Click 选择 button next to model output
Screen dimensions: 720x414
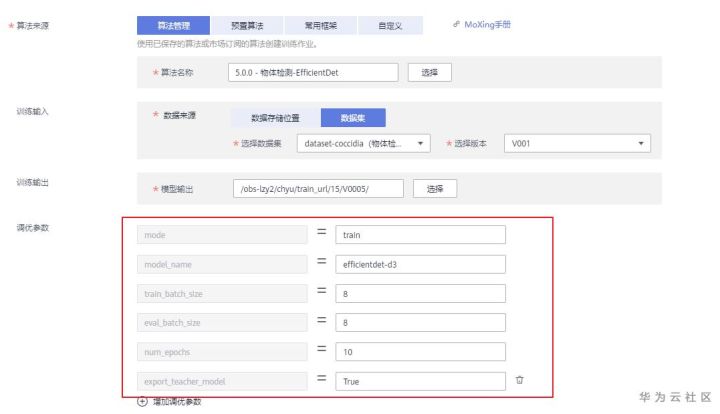click(x=435, y=189)
